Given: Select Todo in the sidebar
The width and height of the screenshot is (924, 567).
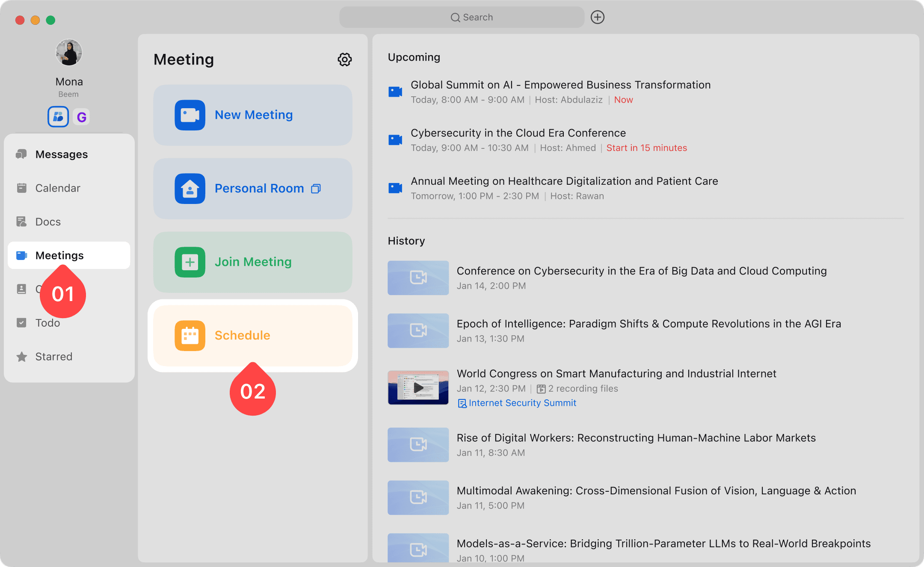Looking at the screenshot, I should (x=47, y=323).
